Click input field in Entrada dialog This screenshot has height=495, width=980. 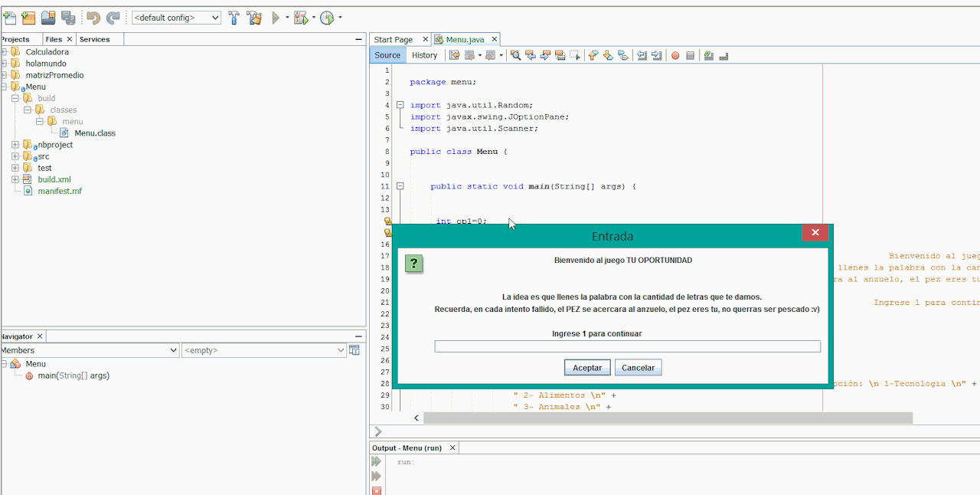627,346
